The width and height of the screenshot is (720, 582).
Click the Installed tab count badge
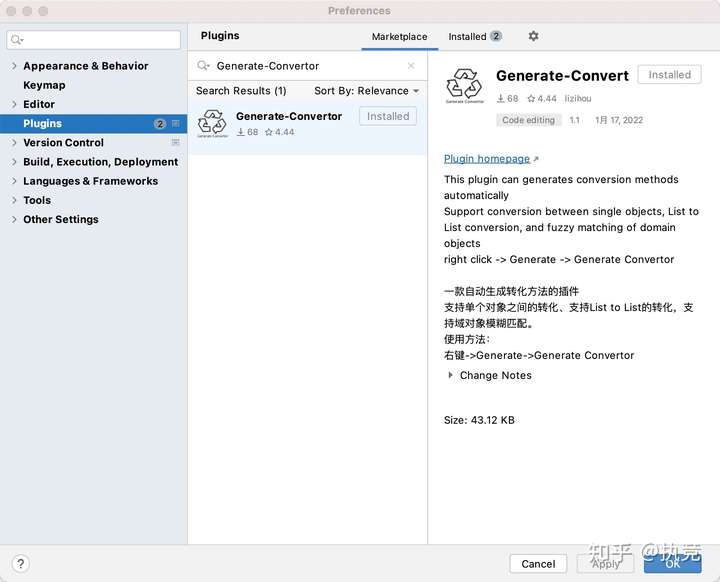click(x=496, y=36)
